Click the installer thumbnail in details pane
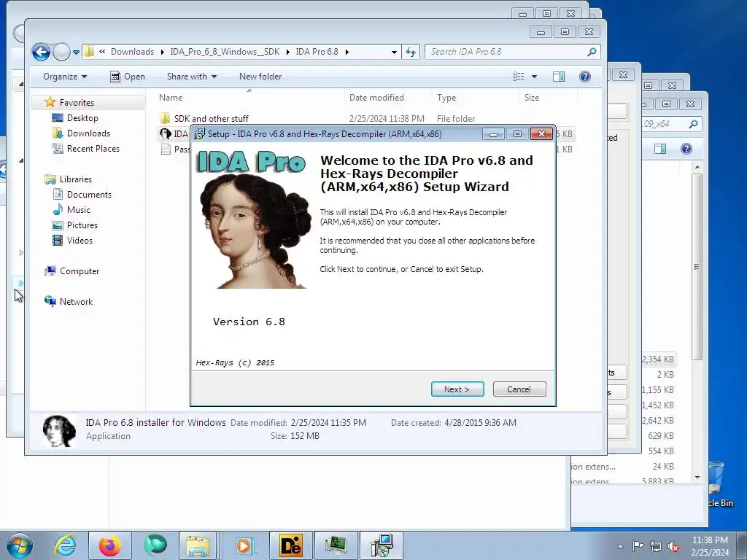Image resolution: width=747 pixels, height=560 pixels. 59,430
